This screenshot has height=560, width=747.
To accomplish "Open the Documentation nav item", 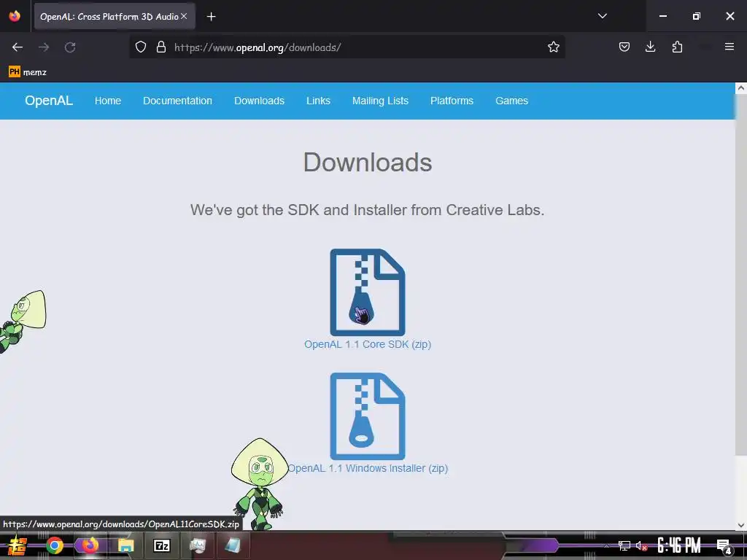I will coord(177,101).
